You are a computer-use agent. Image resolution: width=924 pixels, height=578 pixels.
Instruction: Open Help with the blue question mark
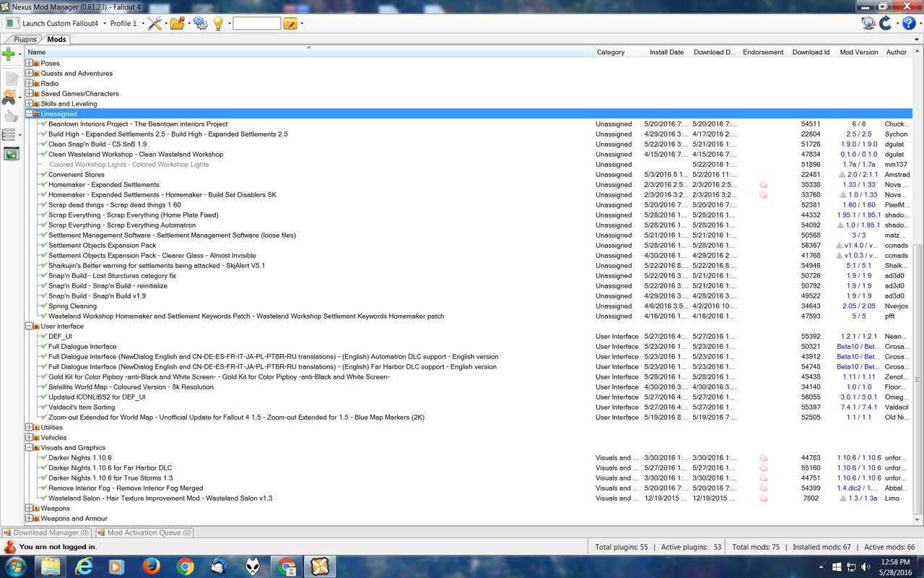tap(909, 23)
